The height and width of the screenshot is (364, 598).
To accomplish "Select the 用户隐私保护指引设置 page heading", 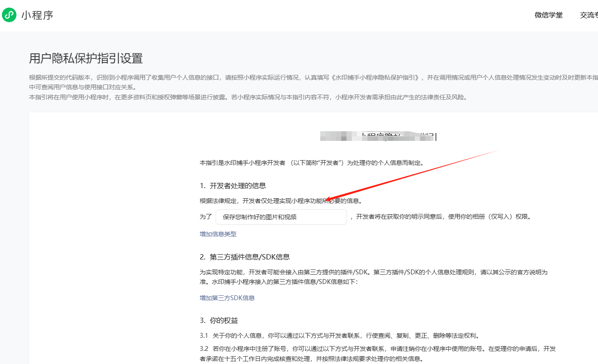I will click(x=86, y=58).
